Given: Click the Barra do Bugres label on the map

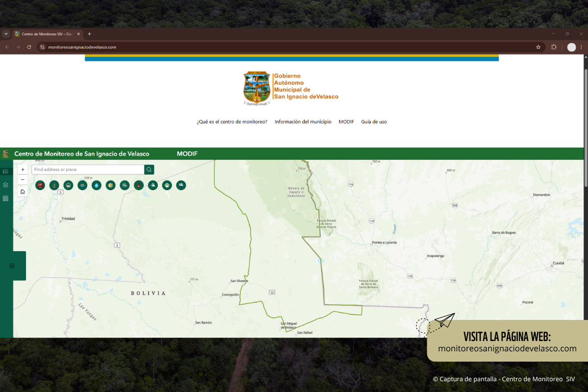Looking at the screenshot, I should coord(503,232).
